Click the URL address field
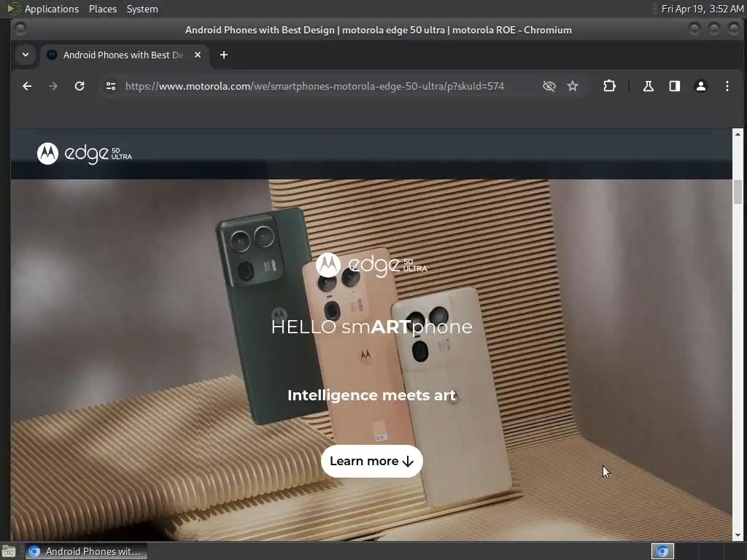747x560 pixels. click(314, 86)
